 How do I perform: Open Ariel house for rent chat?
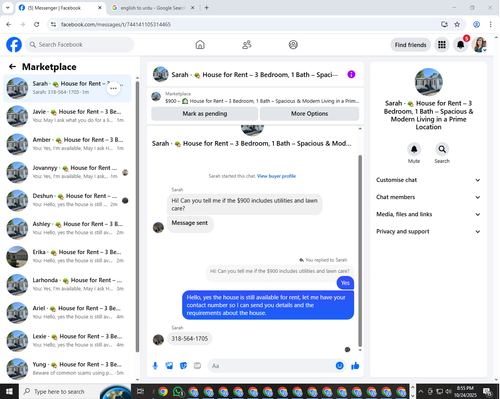tap(67, 312)
